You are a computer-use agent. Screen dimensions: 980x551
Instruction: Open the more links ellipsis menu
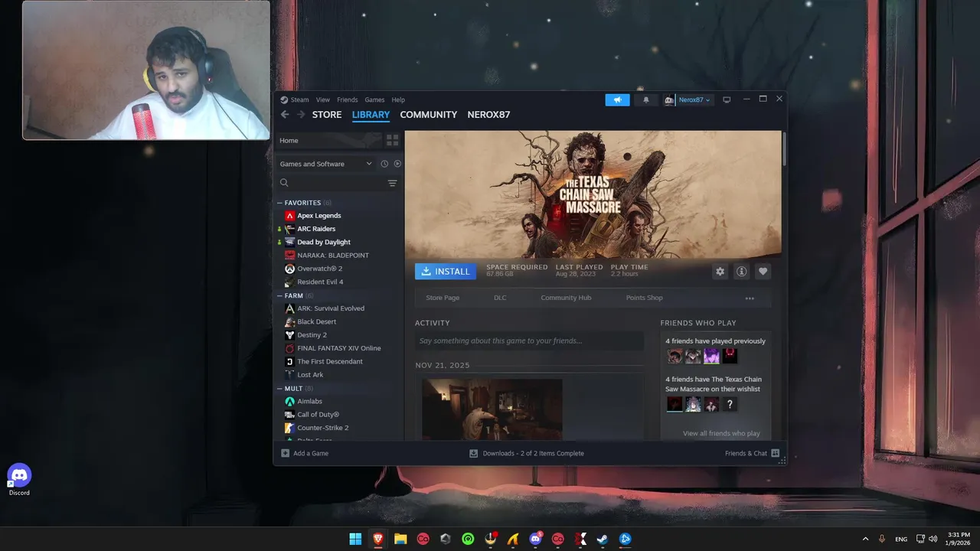(750, 298)
